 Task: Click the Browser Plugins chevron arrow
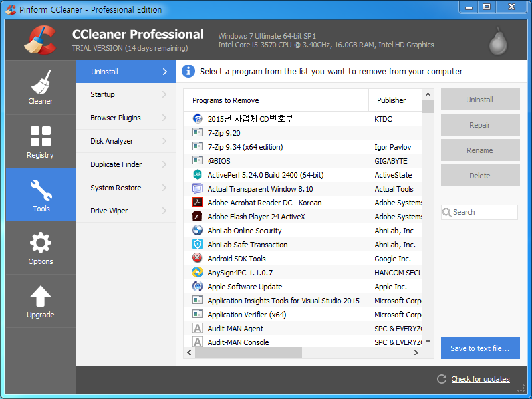pyautogui.click(x=164, y=118)
